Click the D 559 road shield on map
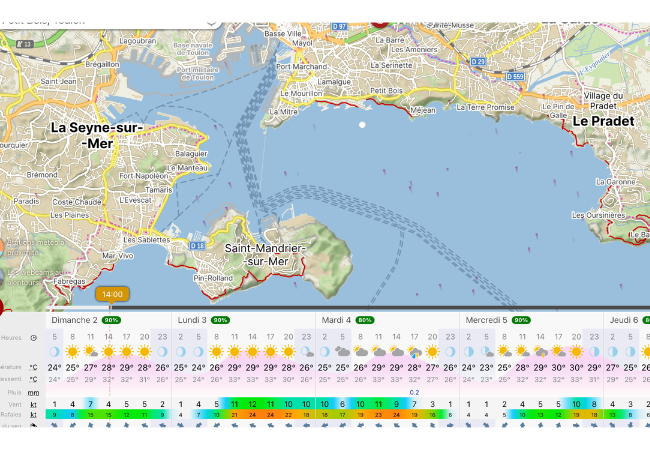 click(x=516, y=76)
